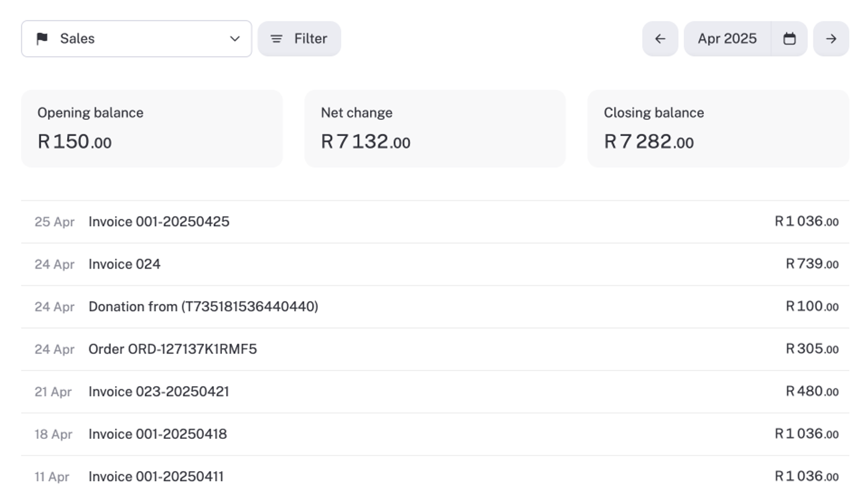Open Invoice 023-20250421 transaction
Image resolution: width=868 pixels, height=488 pixels.
[159, 392]
